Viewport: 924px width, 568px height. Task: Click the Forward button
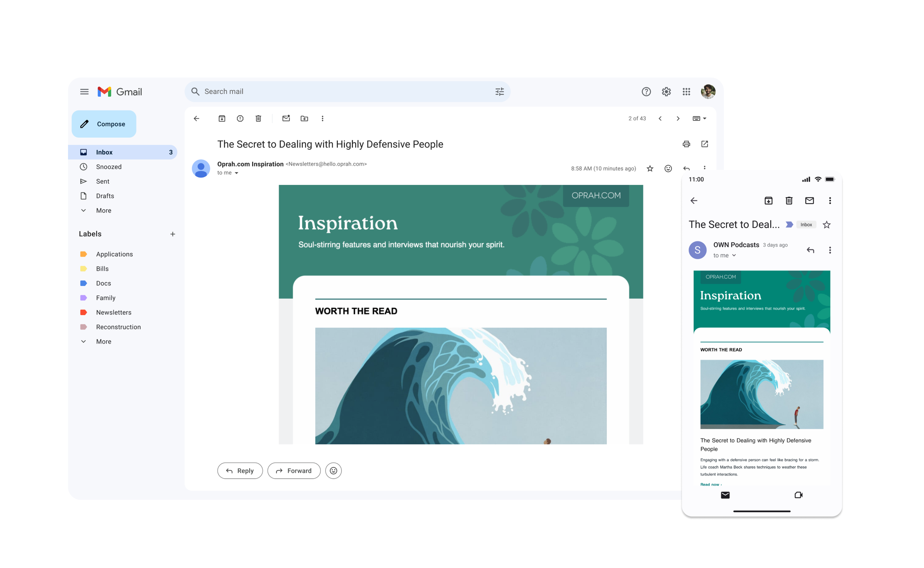[x=293, y=471]
